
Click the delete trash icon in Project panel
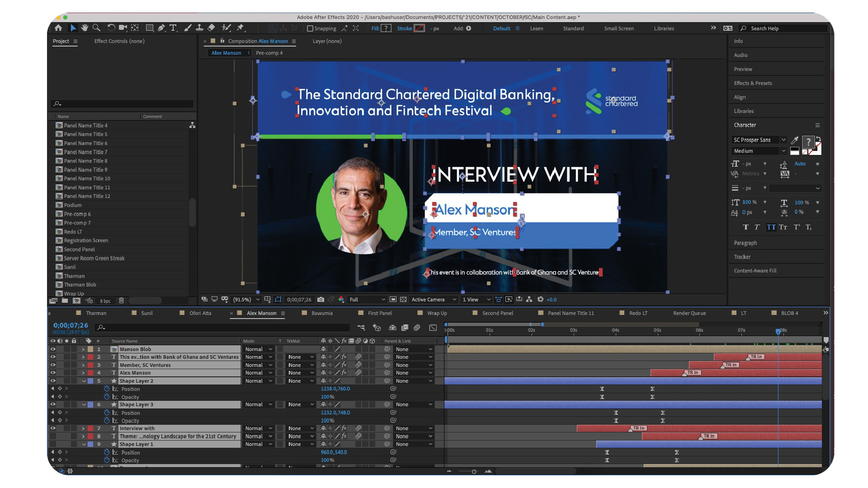click(x=121, y=300)
